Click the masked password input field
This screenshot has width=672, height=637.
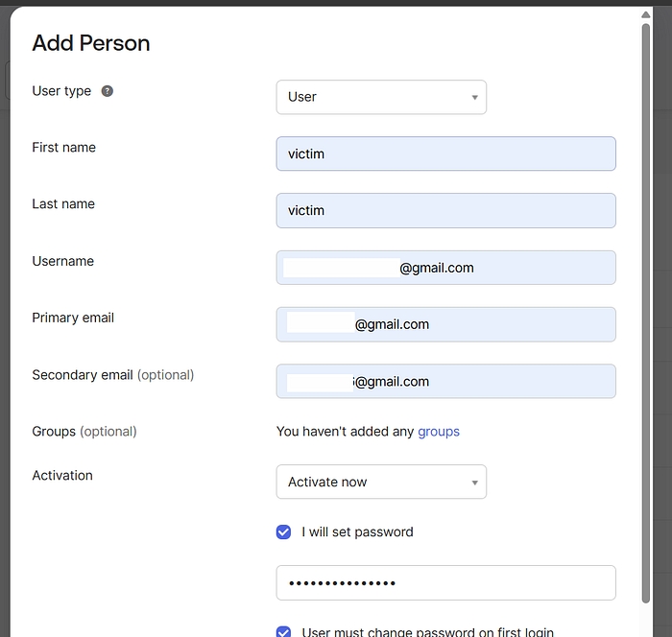(445, 582)
